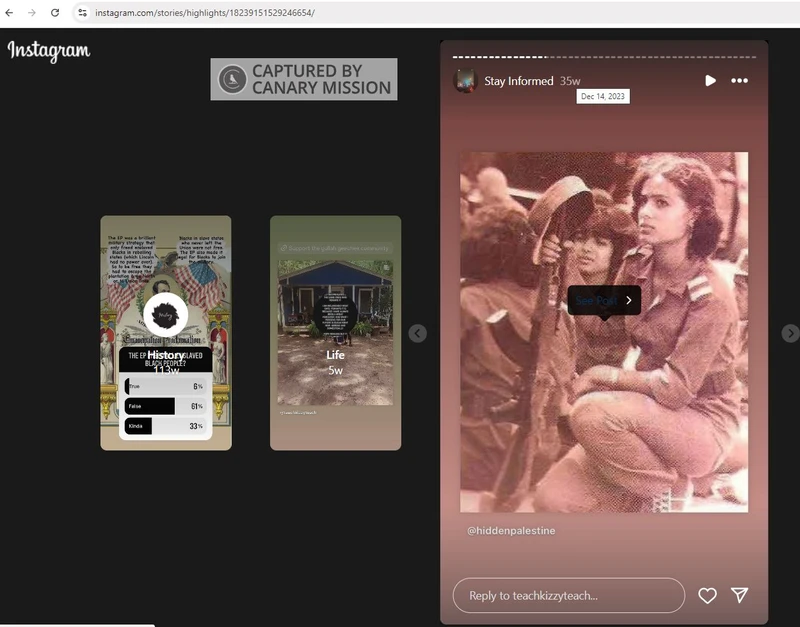Open the 'Life' highlight thumbnail

pyautogui.click(x=335, y=333)
